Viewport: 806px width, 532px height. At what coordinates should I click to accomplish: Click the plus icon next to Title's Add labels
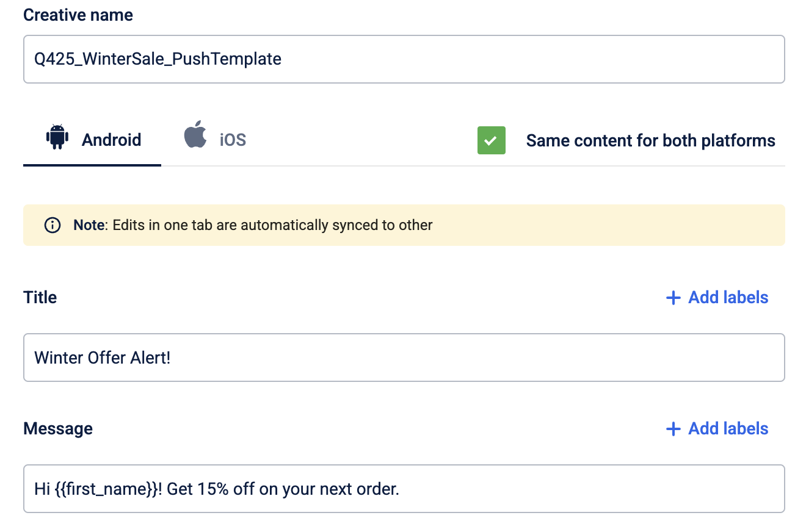tap(673, 298)
